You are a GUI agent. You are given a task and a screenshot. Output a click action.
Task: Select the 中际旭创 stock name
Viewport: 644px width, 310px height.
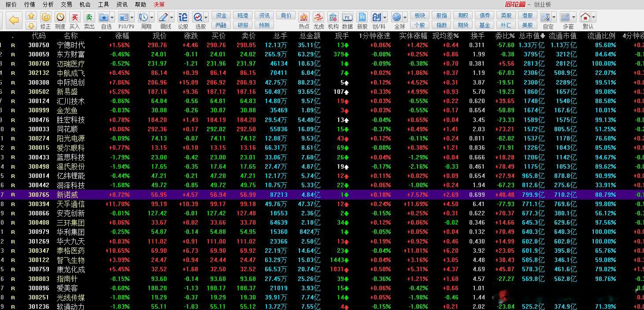coord(71,82)
